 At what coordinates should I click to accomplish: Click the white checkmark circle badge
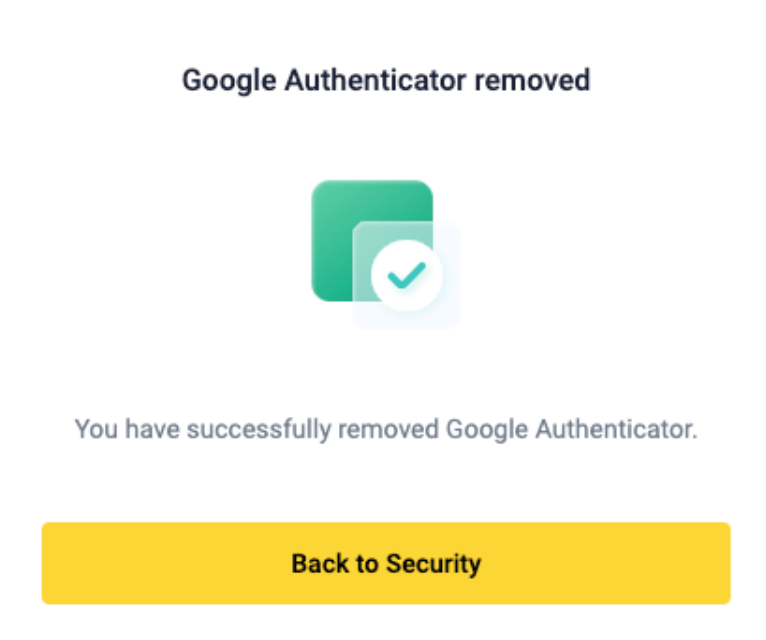click(406, 273)
